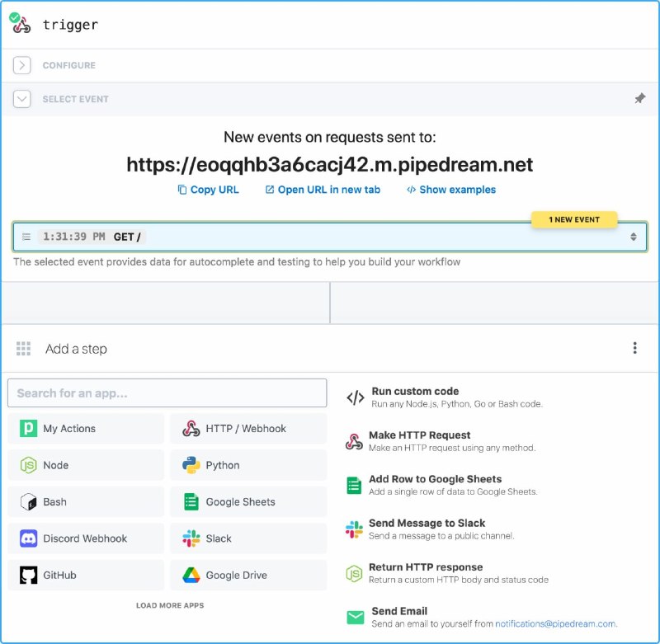
Task: Select the 1:31:39 PM GET / event
Action: pos(329,237)
